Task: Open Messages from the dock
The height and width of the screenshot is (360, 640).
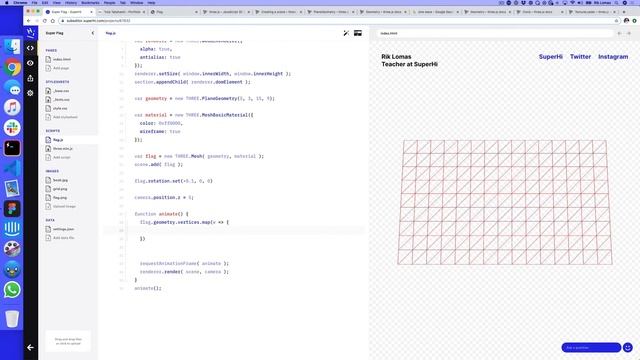Action: (x=12, y=87)
